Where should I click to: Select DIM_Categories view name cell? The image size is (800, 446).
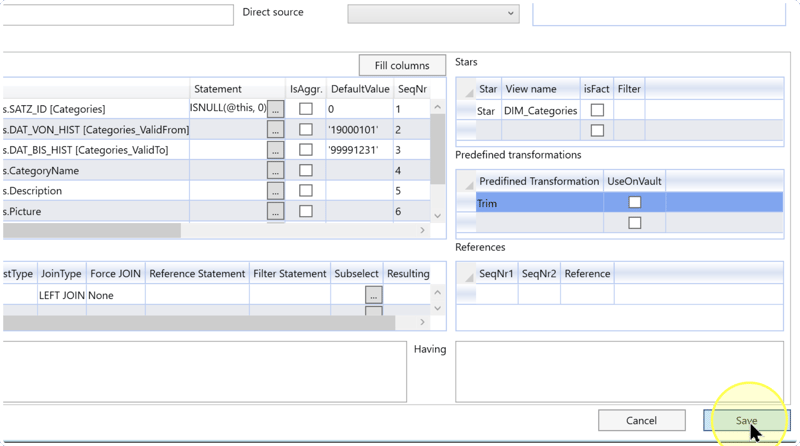[x=540, y=111]
